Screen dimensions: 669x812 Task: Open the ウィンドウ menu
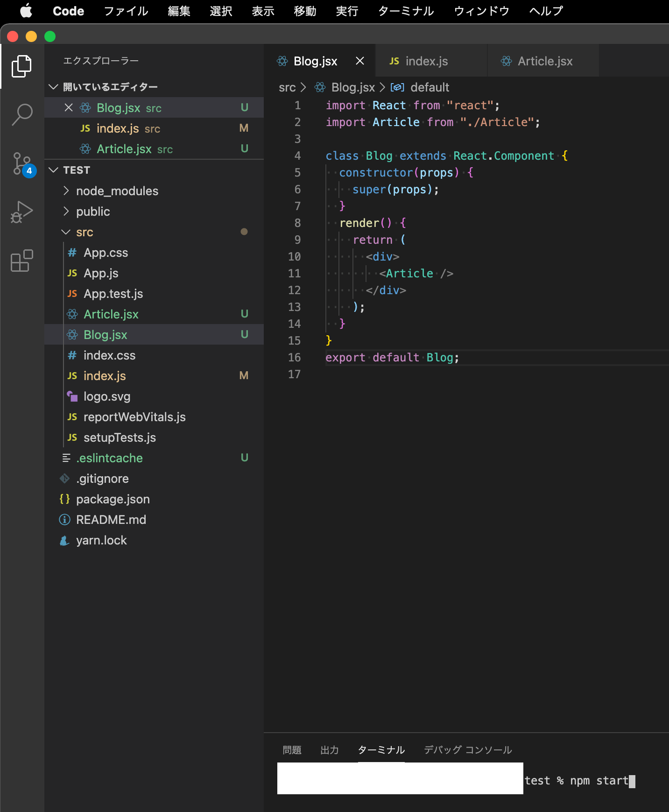[482, 11]
